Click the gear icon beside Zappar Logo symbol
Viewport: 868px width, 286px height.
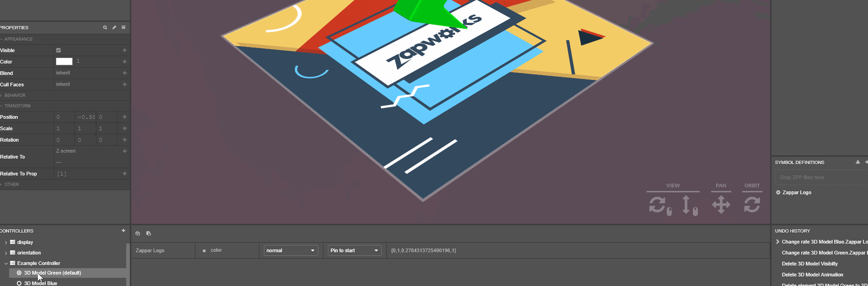[x=778, y=192]
